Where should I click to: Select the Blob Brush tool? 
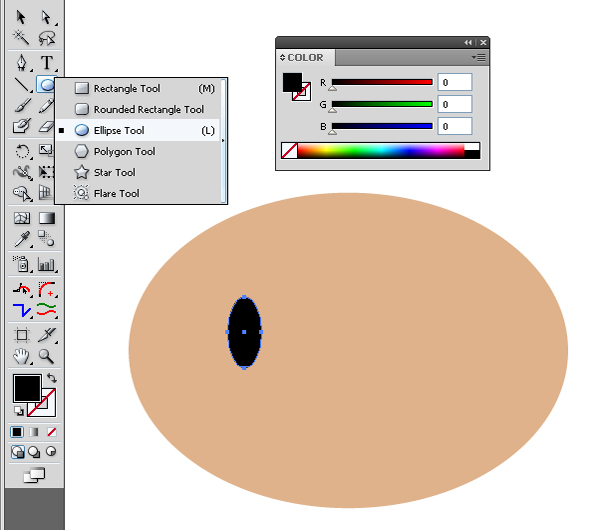click(x=22, y=126)
